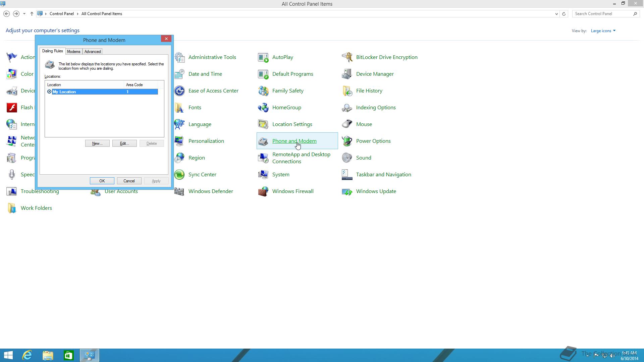Expand the address bar history dropdown
Viewport: 644px width, 362px height.
(556, 14)
